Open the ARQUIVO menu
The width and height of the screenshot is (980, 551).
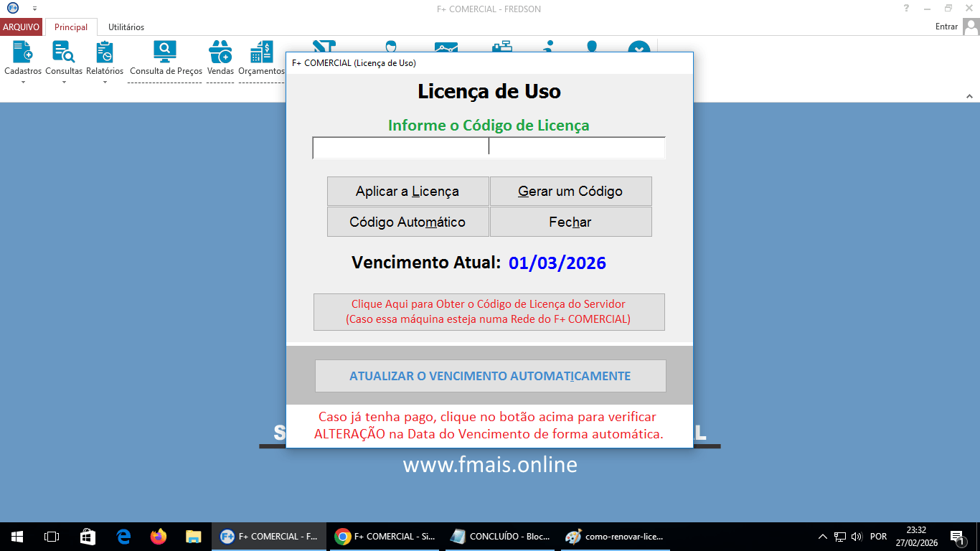21,26
